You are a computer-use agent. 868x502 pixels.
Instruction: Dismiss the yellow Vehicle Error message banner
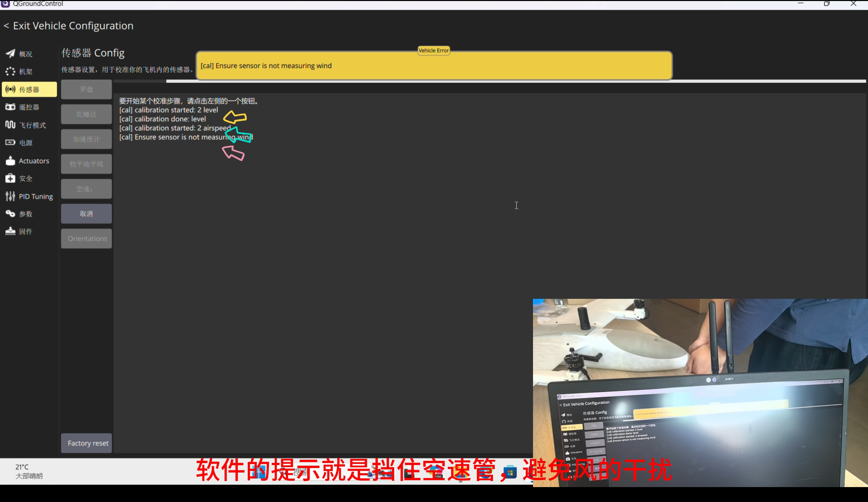click(x=434, y=65)
